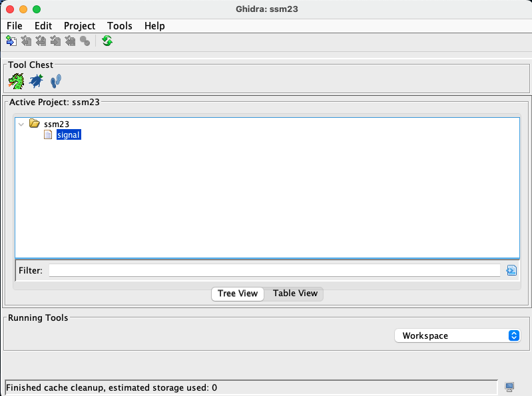Click the connection status icon in status bar
The image size is (532, 396).
pos(509,387)
